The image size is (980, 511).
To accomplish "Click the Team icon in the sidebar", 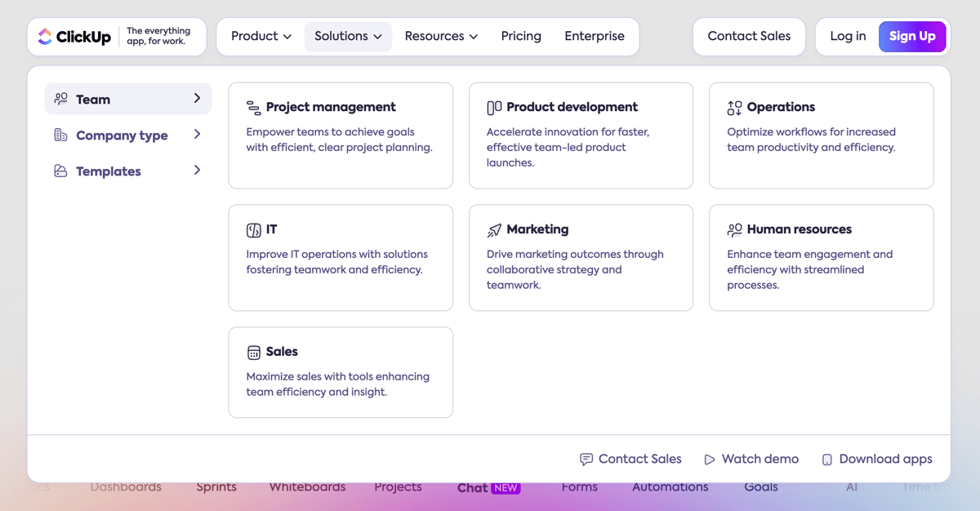I will [x=60, y=98].
